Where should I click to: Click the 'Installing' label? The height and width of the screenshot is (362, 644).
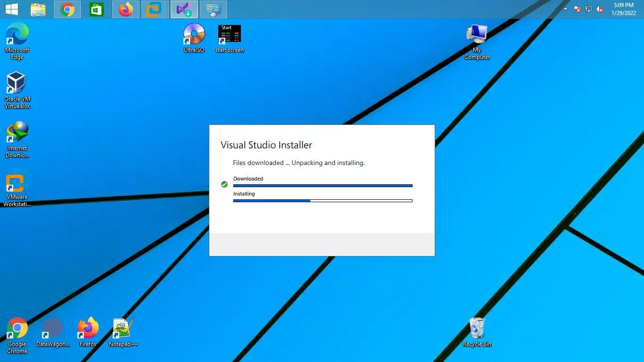(x=244, y=194)
